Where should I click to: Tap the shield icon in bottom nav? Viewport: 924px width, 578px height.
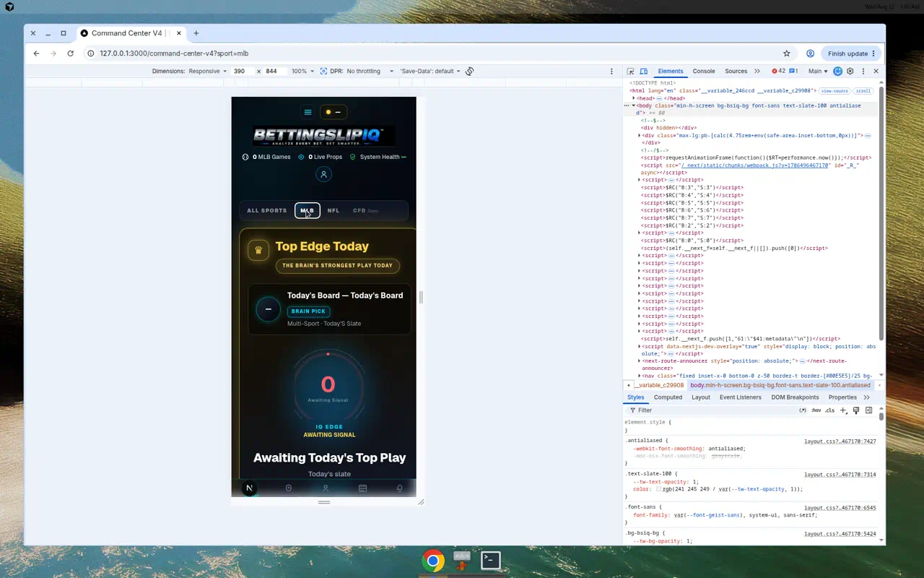289,488
